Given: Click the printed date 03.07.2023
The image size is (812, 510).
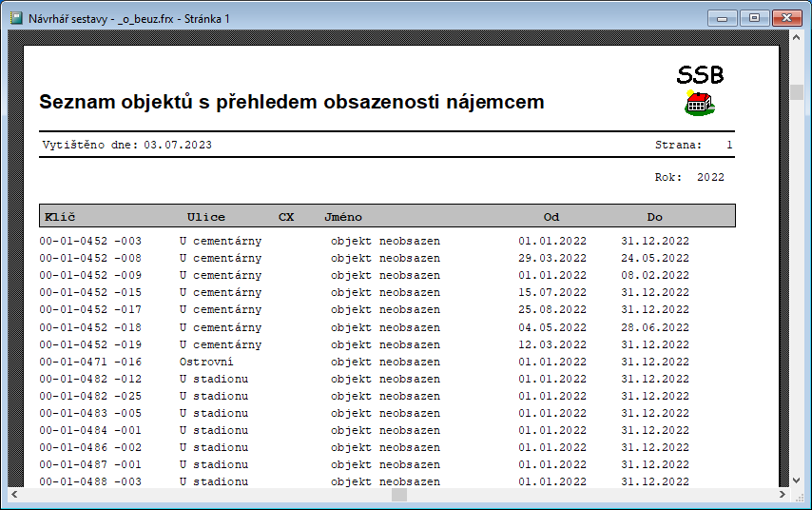Looking at the screenshot, I should 178,145.
